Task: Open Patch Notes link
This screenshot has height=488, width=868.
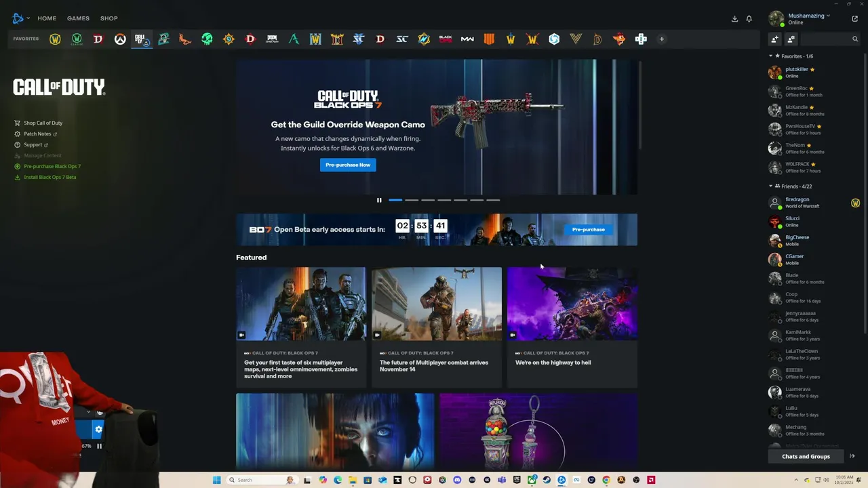Action: 37,134
